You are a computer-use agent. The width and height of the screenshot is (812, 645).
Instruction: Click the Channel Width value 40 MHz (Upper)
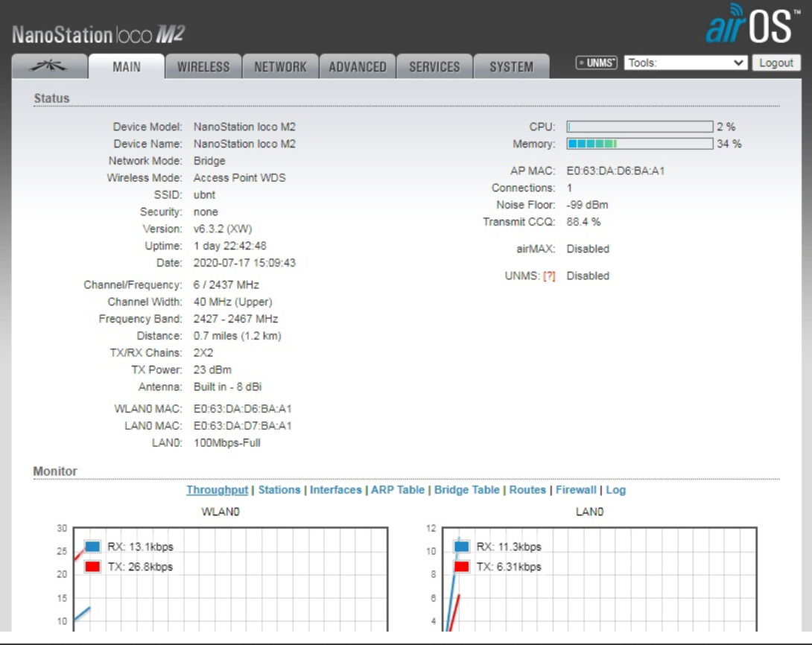[232, 302]
